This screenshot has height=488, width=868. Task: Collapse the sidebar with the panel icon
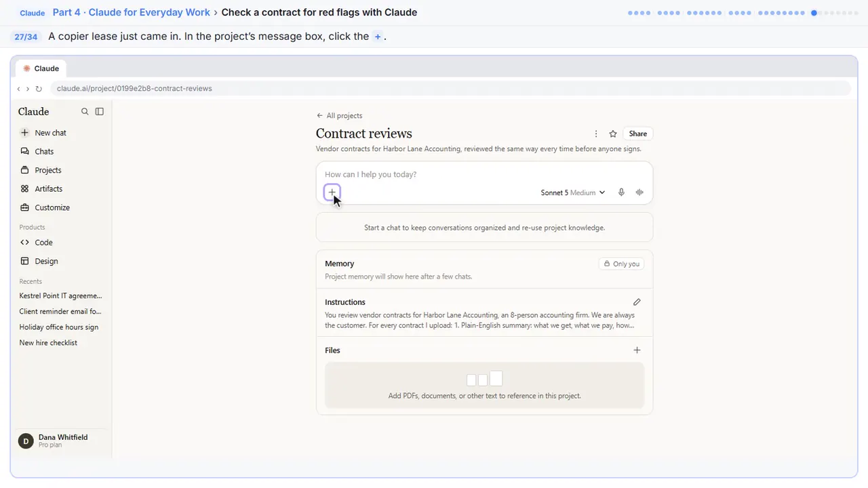100,112
